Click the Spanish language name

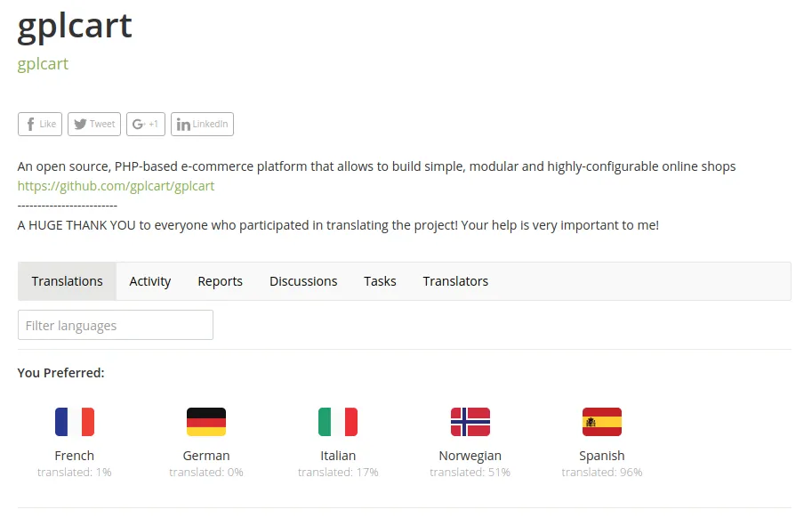pos(602,456)
